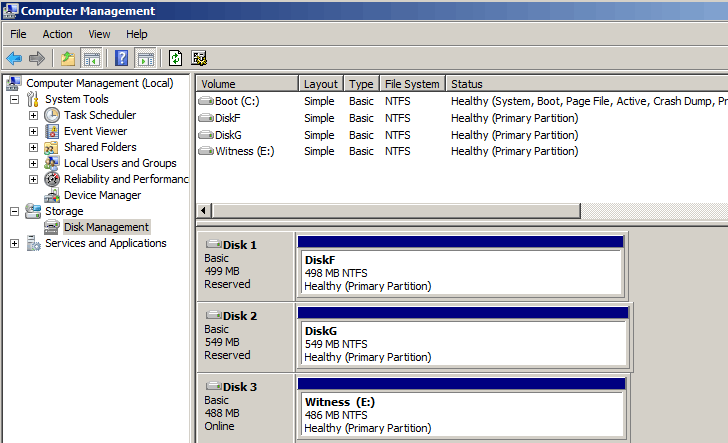Screen dimensions: 728x443
Task: Click the disk Settings/Properties toolbar icon
Action: click(x=199, y=59)
